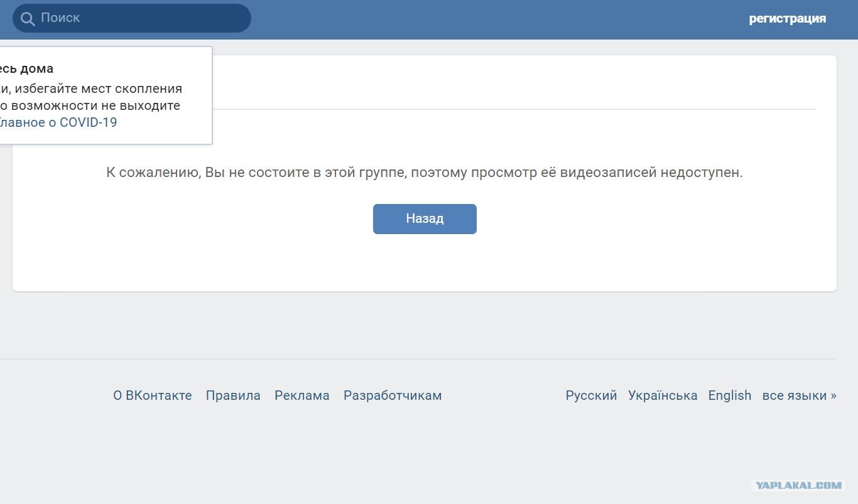The image size is (858, 504).
Task: Click the group access denied message text
Action: coord(425,173)
